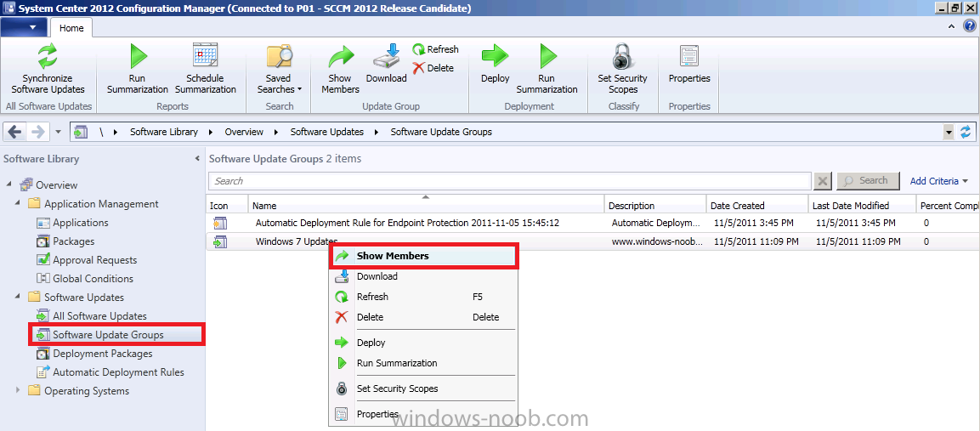
Task: Collapse Application Management folder expander
Action: (x=18, y=203)
